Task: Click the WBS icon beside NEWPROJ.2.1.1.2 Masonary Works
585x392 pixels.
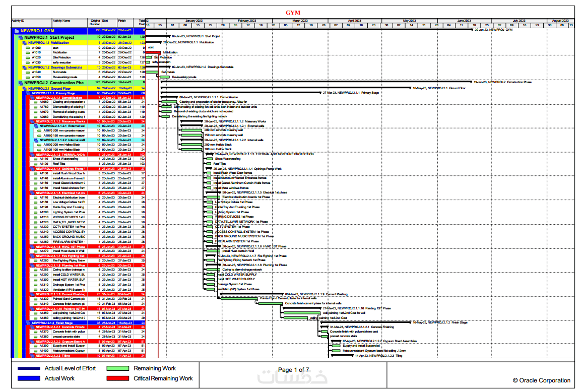Action: (32, 121)
